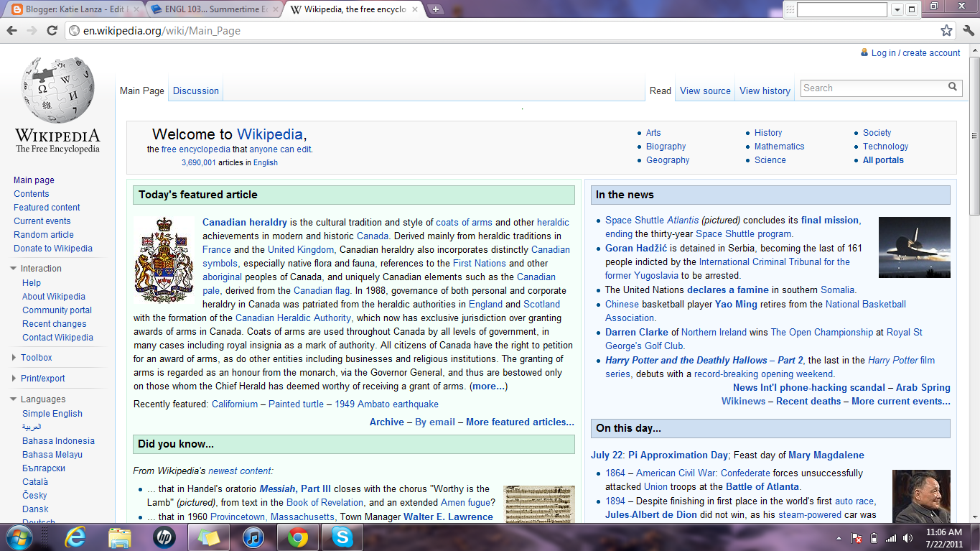The height and width of the screenshot is (551, 980).
Task: Click the volume speaker tray icon
Action: click(x=908, y=538)
